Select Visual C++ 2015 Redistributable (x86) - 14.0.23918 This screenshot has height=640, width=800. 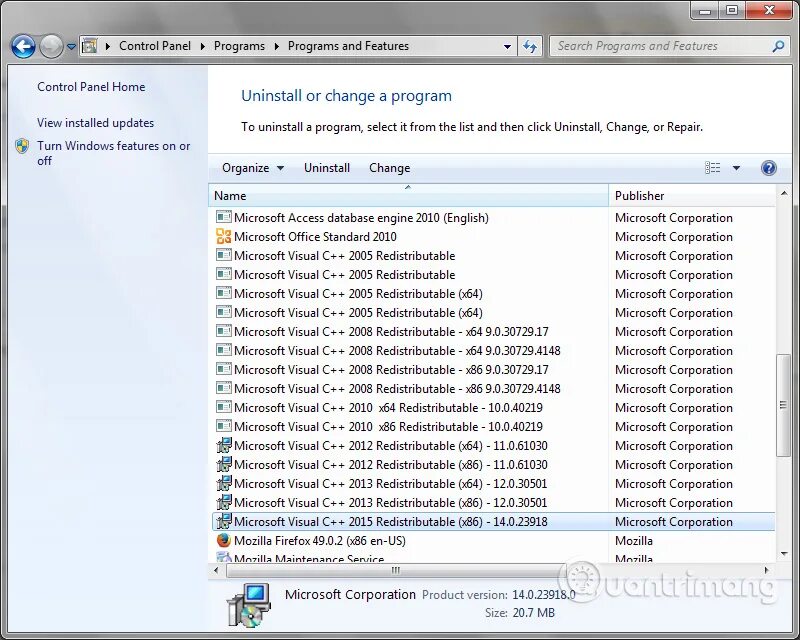click(x=390, y=522)
